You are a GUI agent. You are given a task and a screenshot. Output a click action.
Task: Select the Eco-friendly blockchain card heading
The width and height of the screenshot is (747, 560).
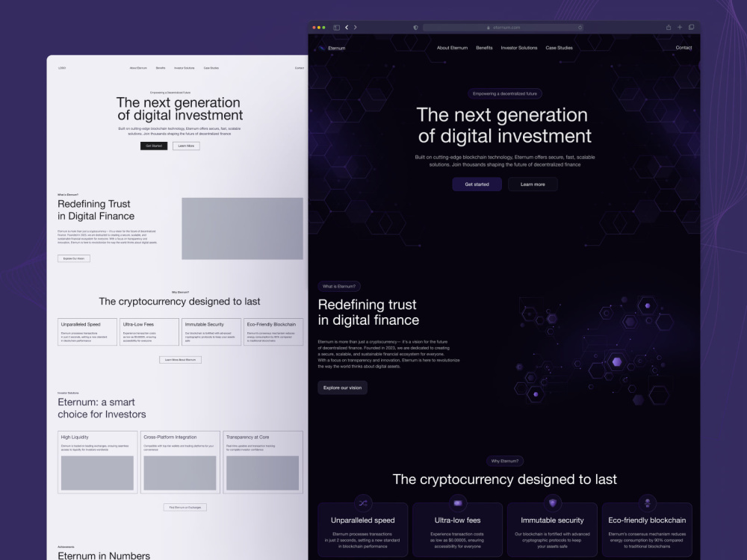(647, 520)
